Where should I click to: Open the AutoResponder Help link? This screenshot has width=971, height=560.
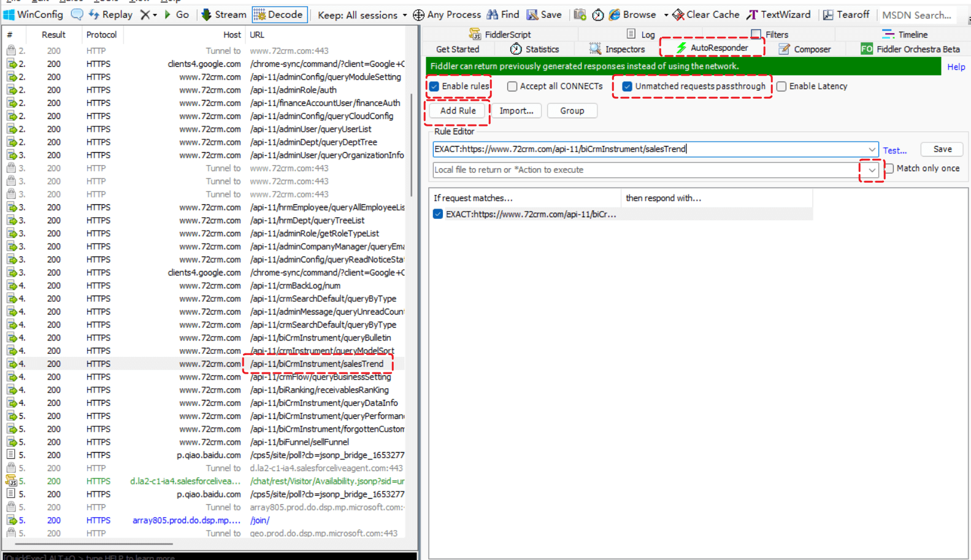click(956, 67)
